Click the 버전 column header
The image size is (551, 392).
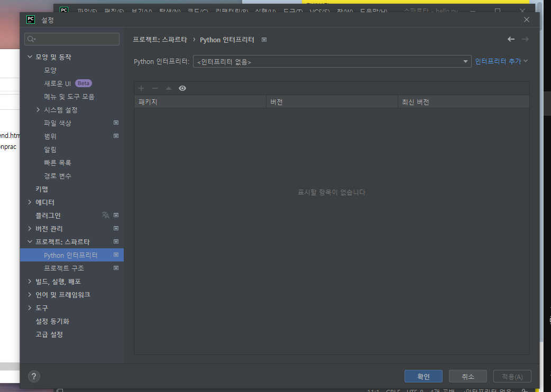332,102
